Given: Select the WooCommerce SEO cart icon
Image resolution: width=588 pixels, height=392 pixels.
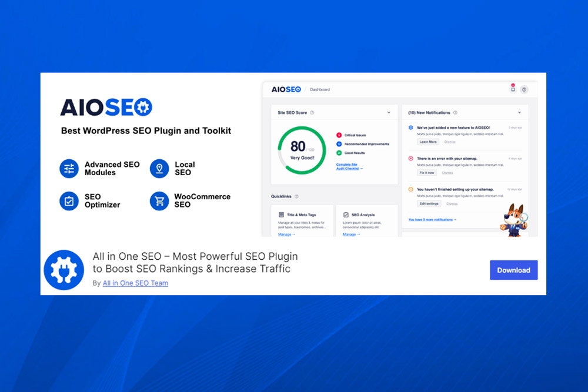Looking at the screenshot, I should [159, 201].
